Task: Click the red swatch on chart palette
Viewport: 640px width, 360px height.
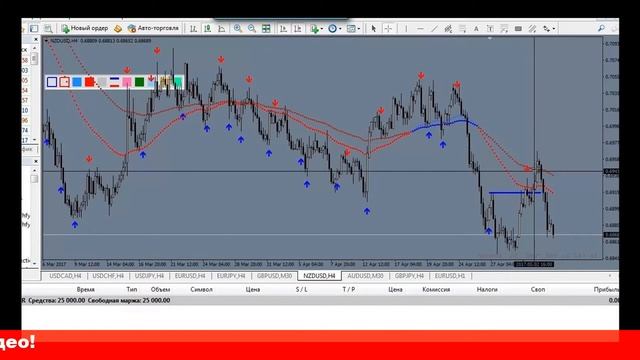Action: 89,82
